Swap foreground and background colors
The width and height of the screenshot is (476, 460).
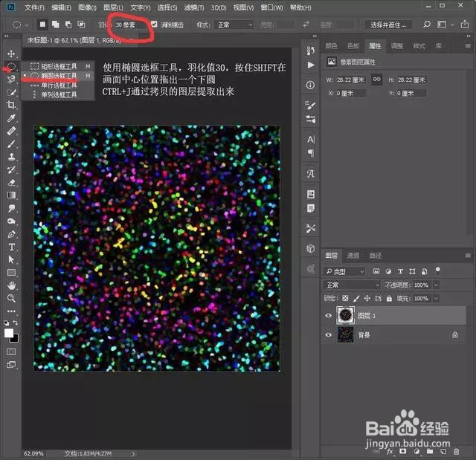point(15,323)
